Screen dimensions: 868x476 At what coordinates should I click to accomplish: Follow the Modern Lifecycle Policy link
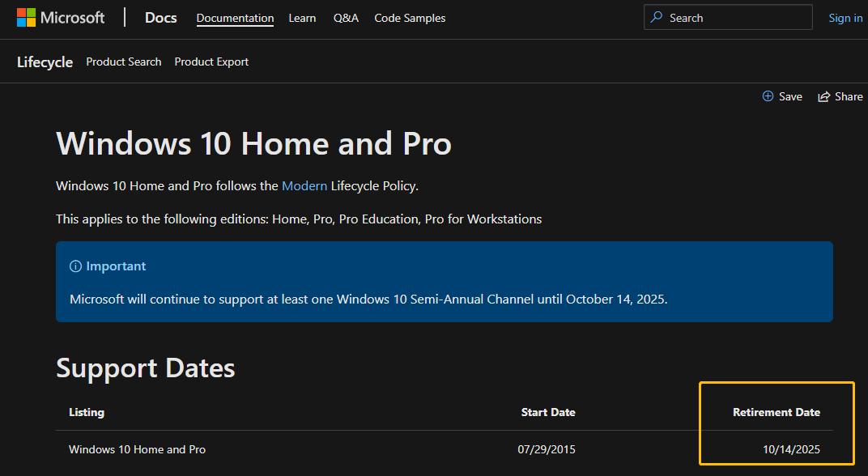click(x=304, y=186)
